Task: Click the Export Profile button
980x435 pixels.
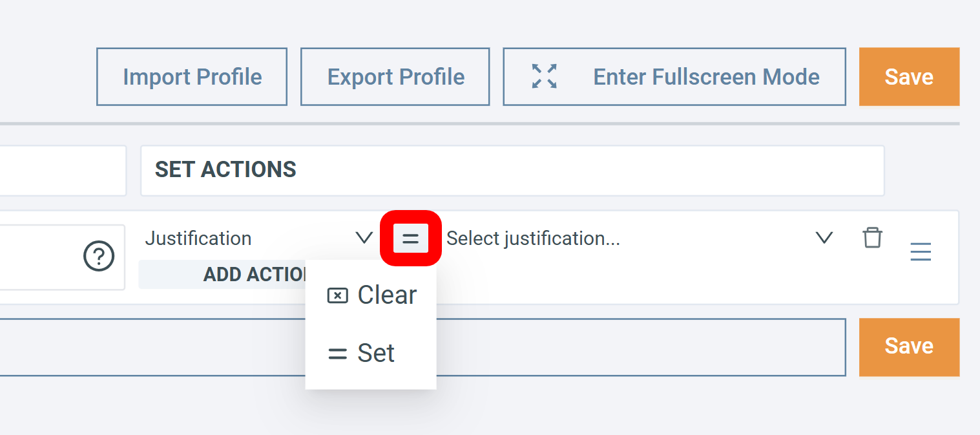Action: coord(395,77)
